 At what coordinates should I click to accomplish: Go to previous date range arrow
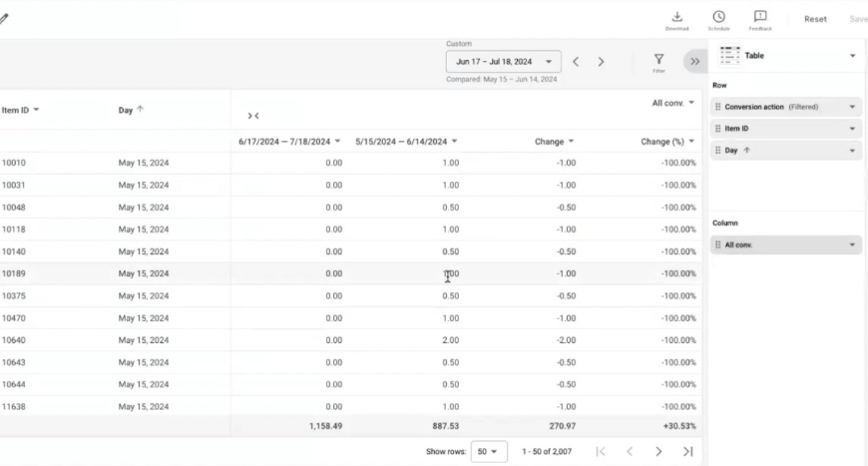click(576, 62)
